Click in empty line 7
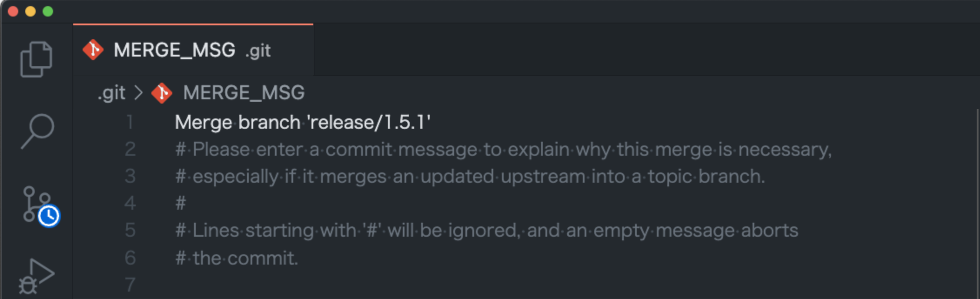 pyautogui.click(x=348, y=285)
